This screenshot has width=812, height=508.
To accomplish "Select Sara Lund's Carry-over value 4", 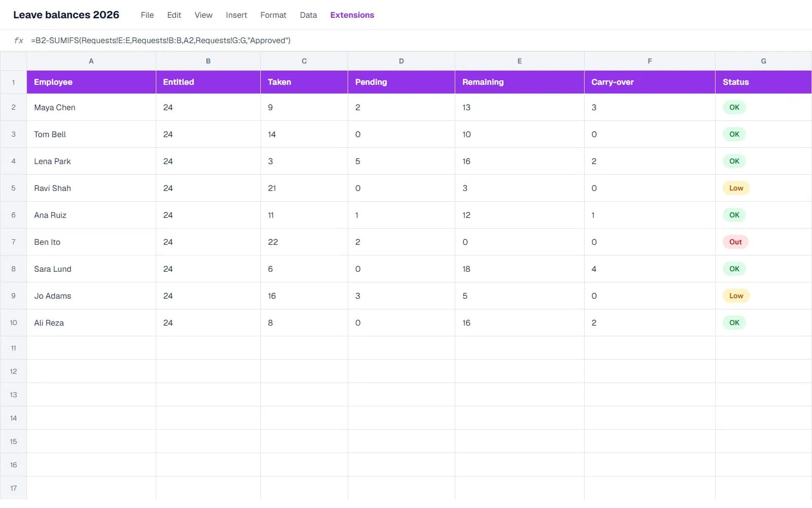I will pyautogui.click(x=650, y=269).
